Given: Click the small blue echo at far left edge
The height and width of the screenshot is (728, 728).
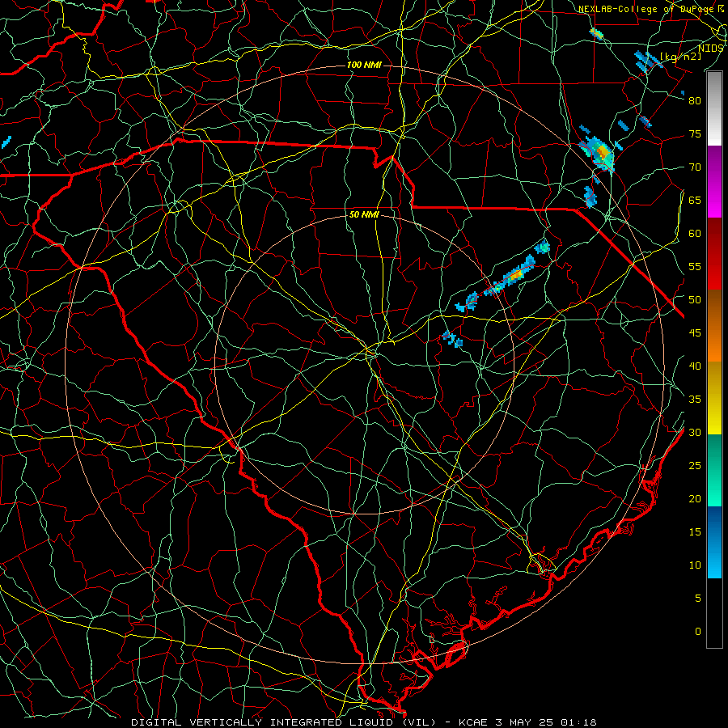Looking at the screenshot, I should (x=6, y=142).
